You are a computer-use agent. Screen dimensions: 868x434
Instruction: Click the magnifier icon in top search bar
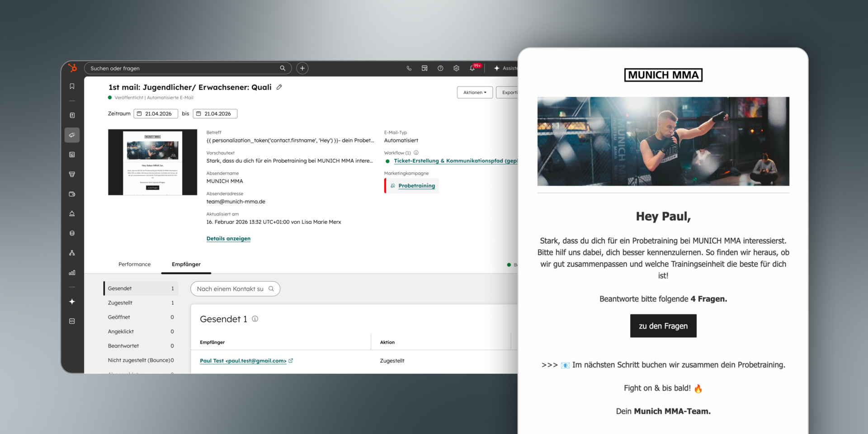tap(283, 68)
